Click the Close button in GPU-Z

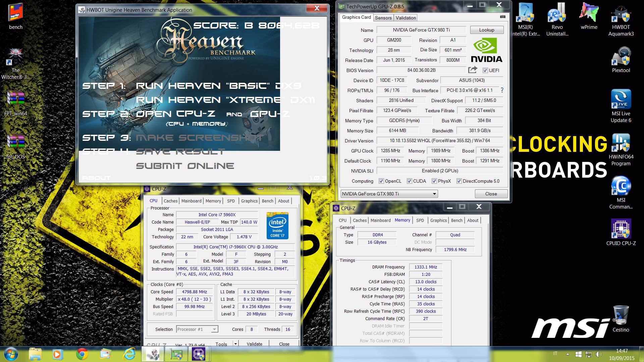tap(491, 194)
